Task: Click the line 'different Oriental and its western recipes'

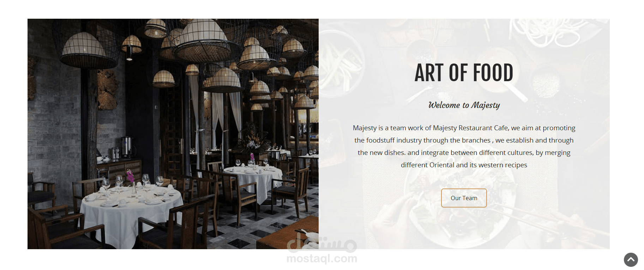Action: [464, 165]
